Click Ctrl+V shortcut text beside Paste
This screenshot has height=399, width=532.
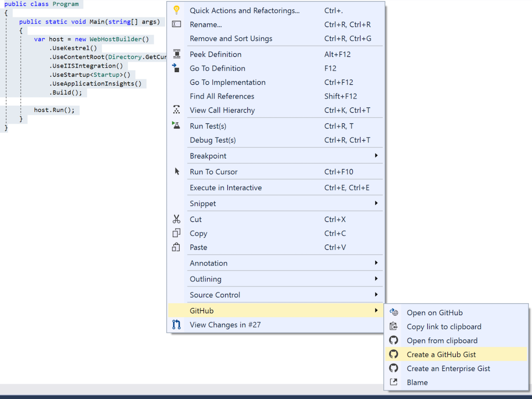pyautogui.click(x=335, y=247)
